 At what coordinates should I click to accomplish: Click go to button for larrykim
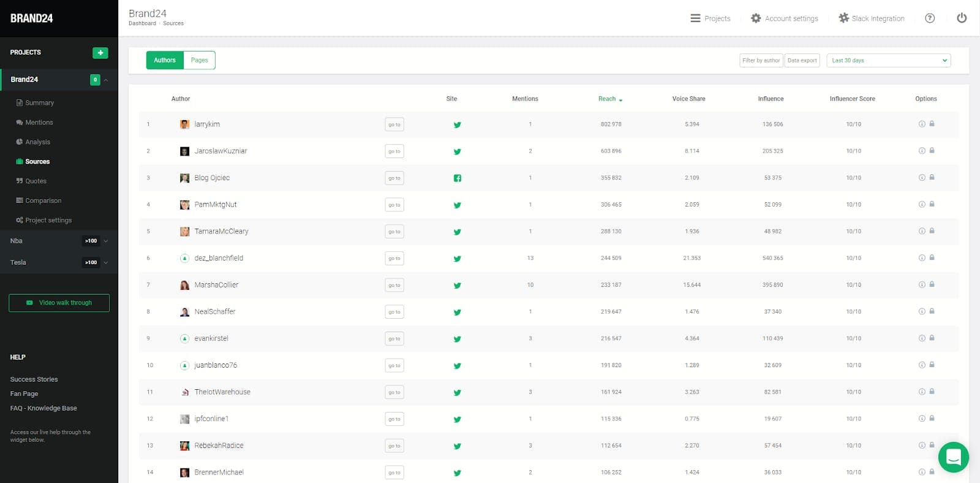pyautogui.click(x=394, y=124)
